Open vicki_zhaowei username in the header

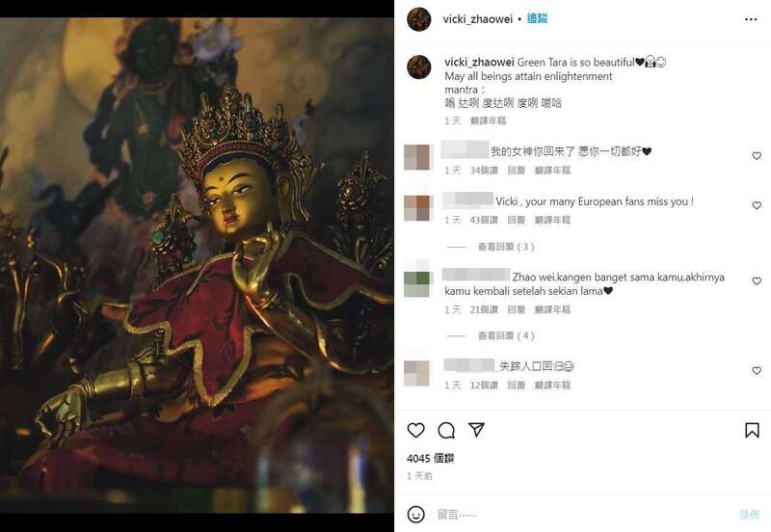pos(477,19)
